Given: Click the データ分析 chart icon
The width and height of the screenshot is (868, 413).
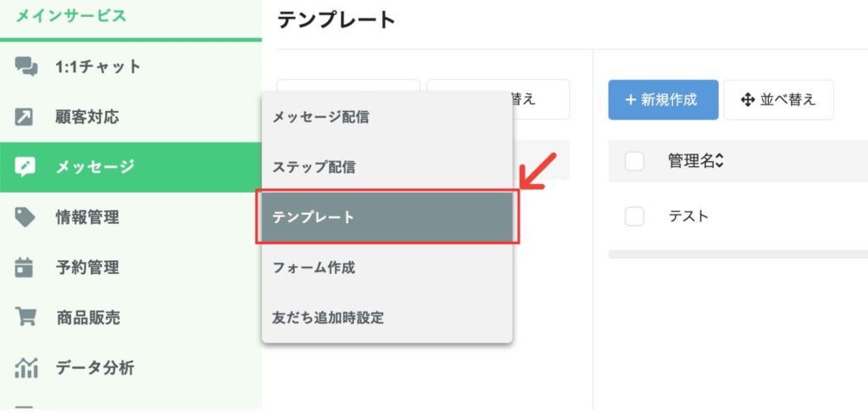Looking at the screenshot, I should pyautogui.click(x=26, y=367).
